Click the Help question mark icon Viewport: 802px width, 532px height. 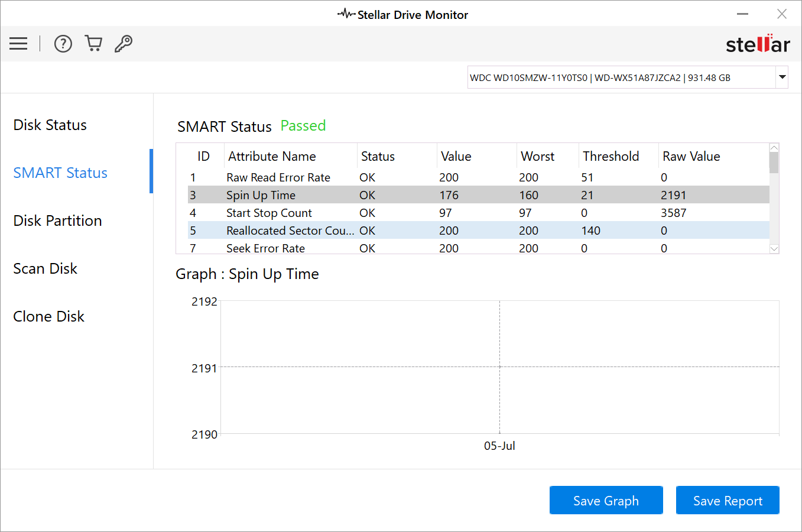[x=63, y=43]
